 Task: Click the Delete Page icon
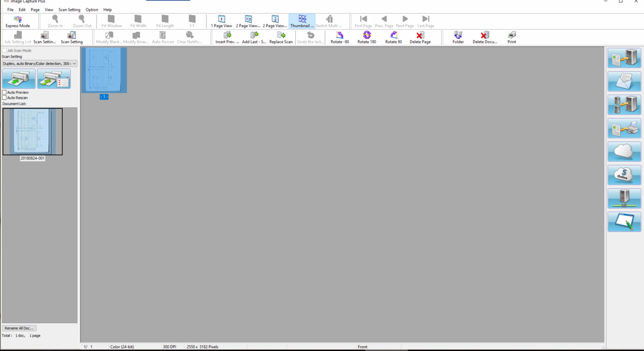point(420,37)
